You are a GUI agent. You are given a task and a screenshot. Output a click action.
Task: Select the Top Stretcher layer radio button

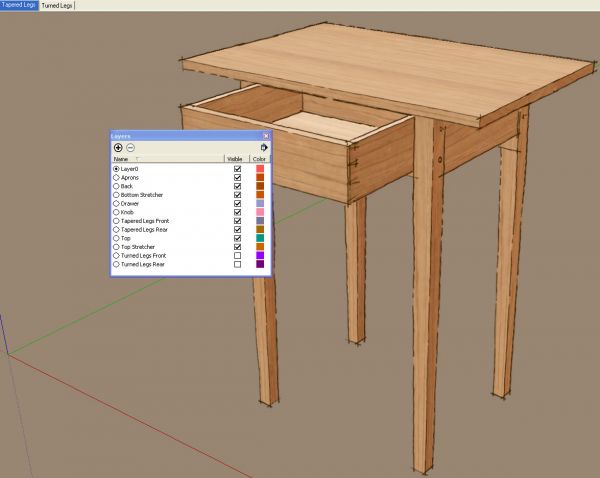click(x=116, y=247)
